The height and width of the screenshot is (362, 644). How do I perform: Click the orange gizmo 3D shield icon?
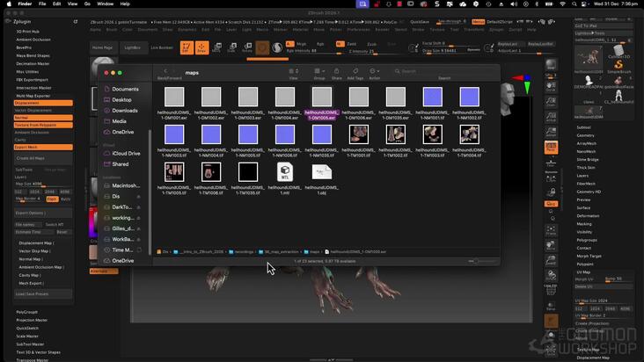click(x=262, y=48)
